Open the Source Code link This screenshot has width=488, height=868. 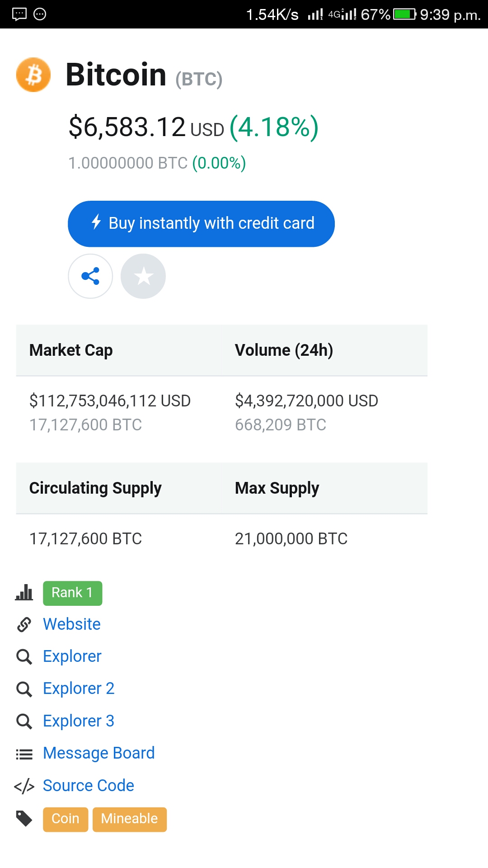coord(89,786)
